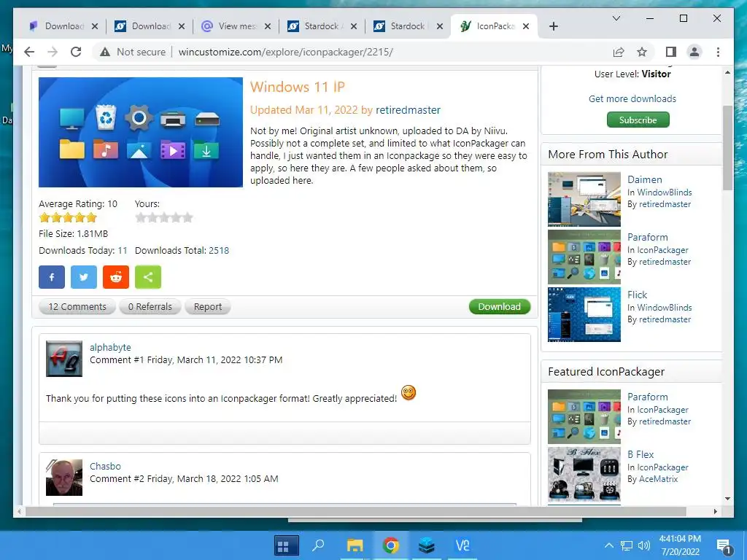Open taskbar search
Viewport: 747px width, 560px height.
point(318,545)
